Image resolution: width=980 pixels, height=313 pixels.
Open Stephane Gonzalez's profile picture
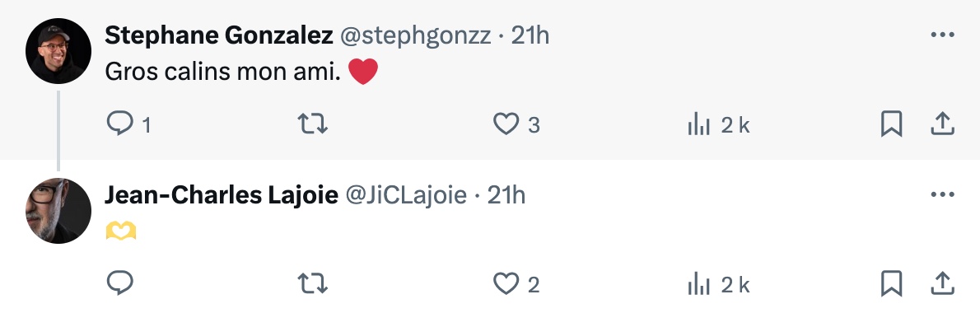click(x=58, y=51)
